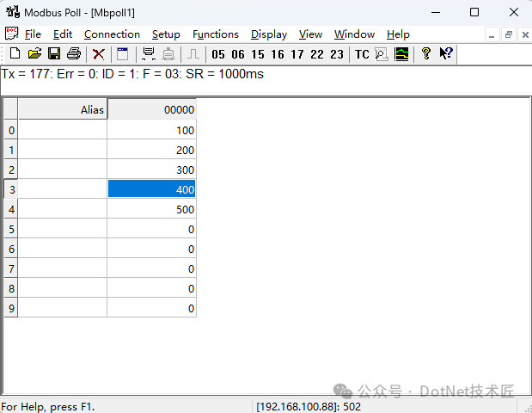Maximize the Modbus Poll application window
This screenshot has height=413, width=532.
point(474,12)
